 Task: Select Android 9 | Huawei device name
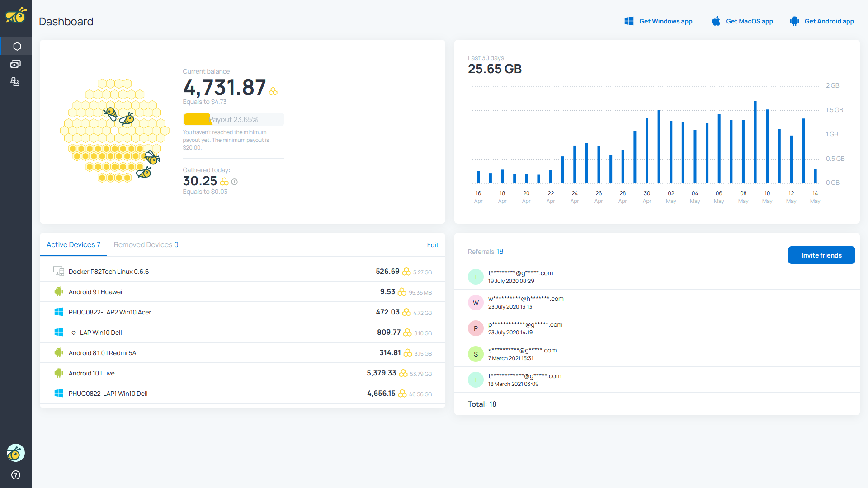pos(95,292)
